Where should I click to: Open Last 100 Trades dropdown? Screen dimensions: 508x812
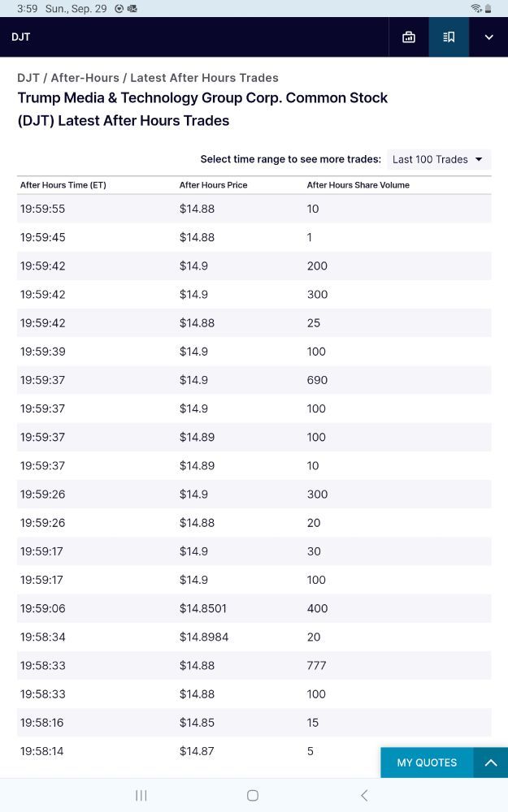(x=437, y=159)
